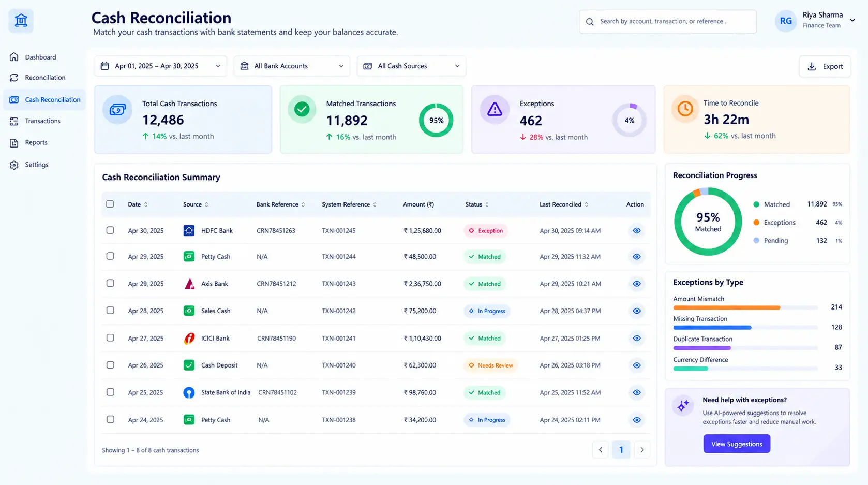Click the View Suggestions button
Image resolution: width=868 pixels, height=485 pixels.
(737, 444)
